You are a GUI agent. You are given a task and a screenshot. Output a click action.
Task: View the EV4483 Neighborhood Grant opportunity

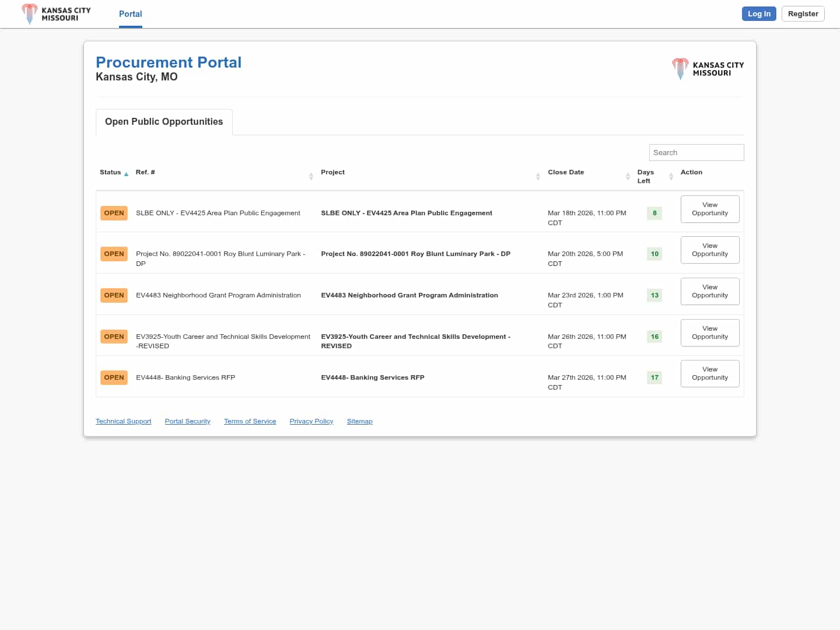710,291
